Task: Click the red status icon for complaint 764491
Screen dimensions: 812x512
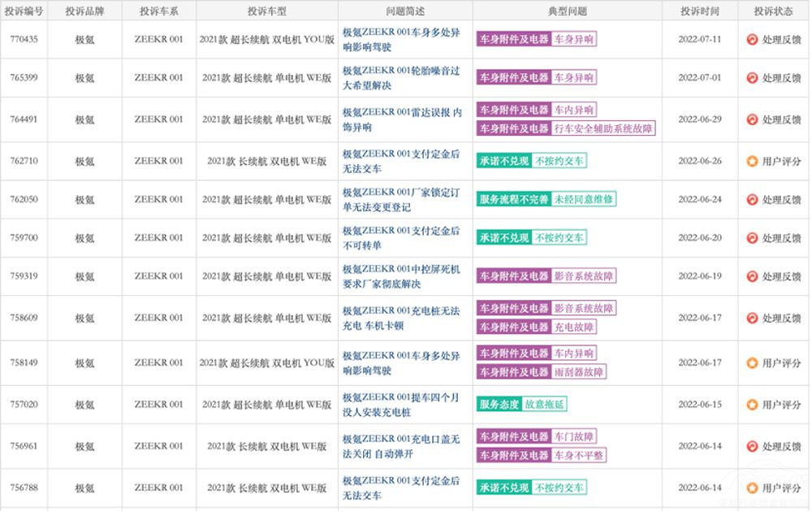Action: point(752,119)
